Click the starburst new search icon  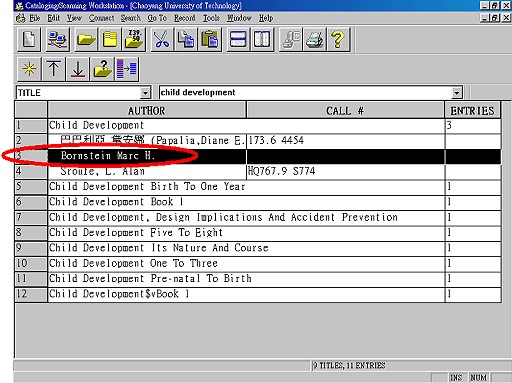[29, 69]
